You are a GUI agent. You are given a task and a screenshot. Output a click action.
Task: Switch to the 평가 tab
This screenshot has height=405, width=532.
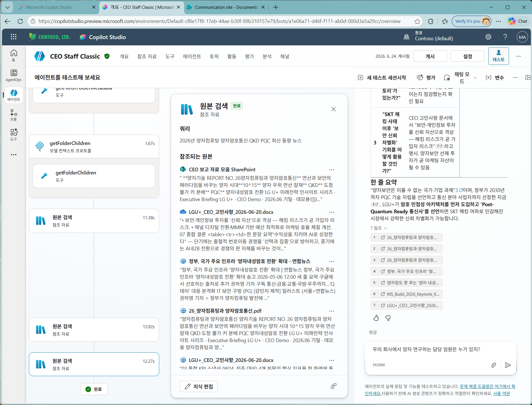click(249, 56)
